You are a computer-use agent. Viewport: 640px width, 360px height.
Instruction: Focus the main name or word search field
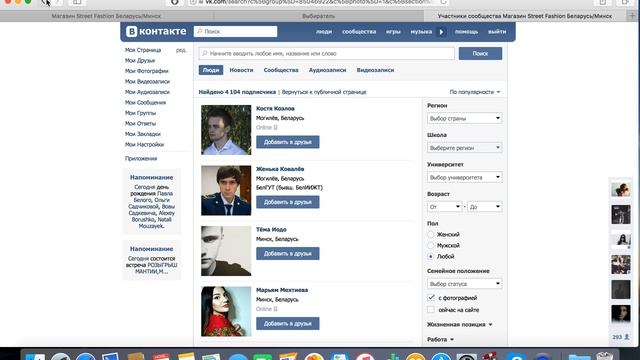pos(327,53)
